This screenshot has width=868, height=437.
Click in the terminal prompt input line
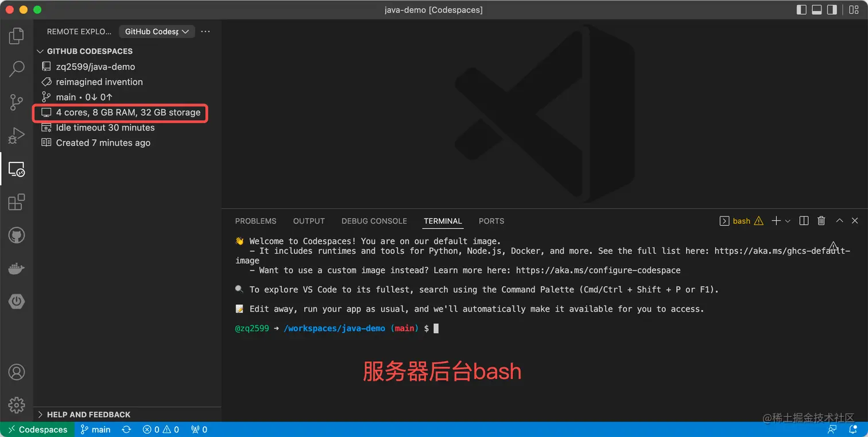click(x=436, y=328)
